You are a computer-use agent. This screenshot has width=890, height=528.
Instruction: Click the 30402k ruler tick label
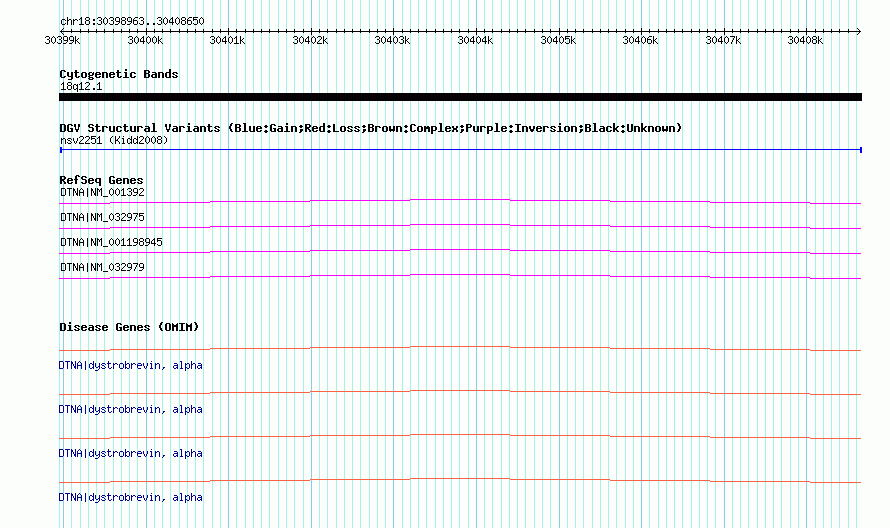[310, 40]
